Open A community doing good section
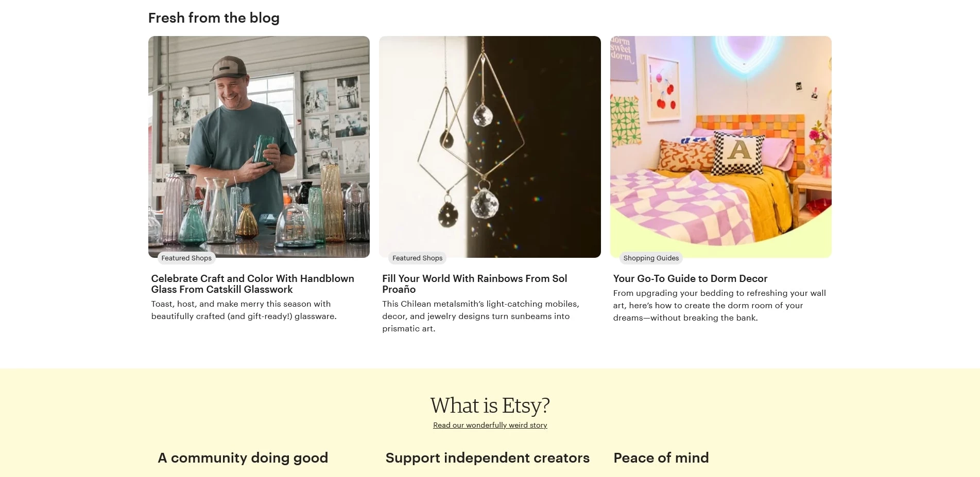980x477 pixels. 243,457
